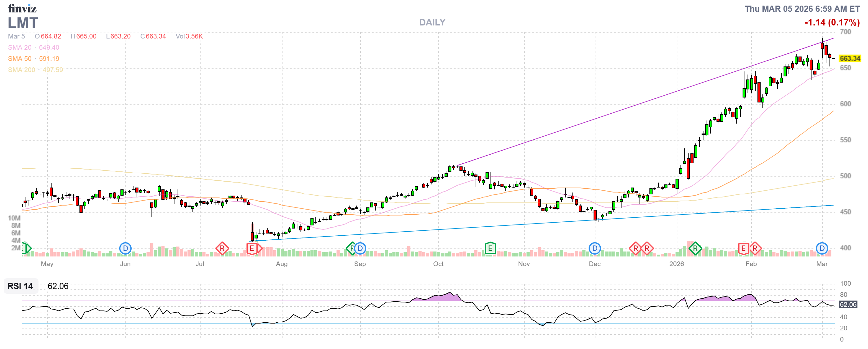The width and height of the screenshot is (868, 349).
Task: Click the red R marker right after February's E
Action: [755, 249]
